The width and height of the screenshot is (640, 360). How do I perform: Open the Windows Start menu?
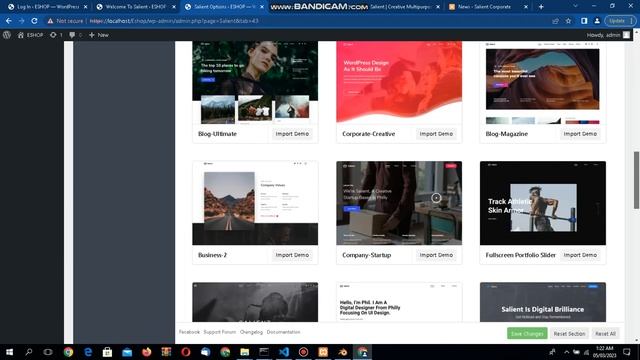click(9, 352)
